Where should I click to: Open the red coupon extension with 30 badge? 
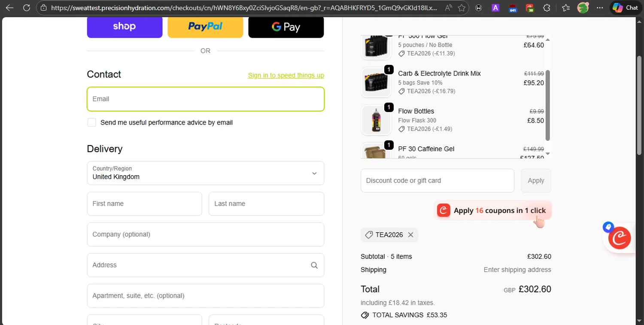pyautogui.click(x=530, y=8)
